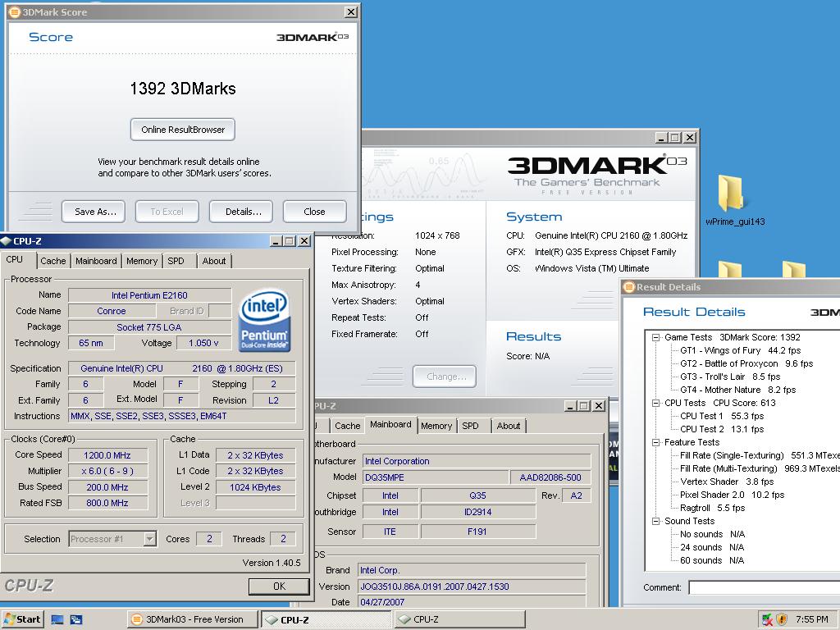The image size is (840, 630).
Task: Collapse the CPU Tests tree node
Action: coord(655,403)
